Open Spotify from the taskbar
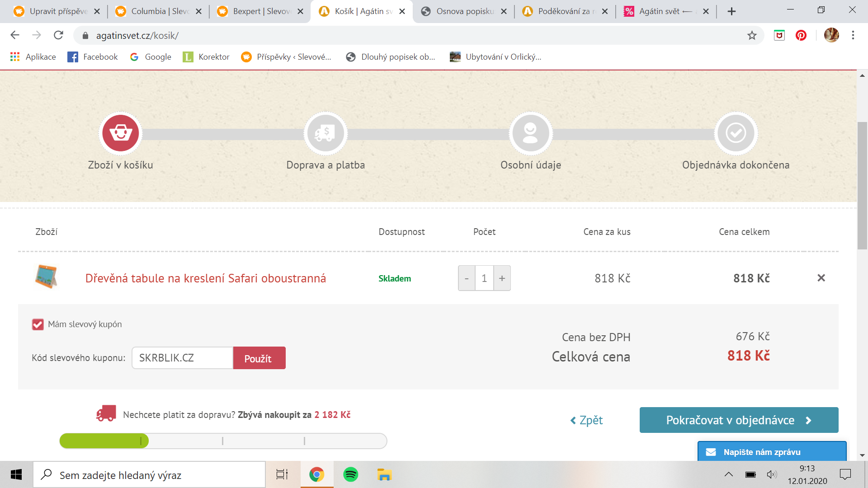The height and width of the screenshot is (488, 868). tap(350, 474)
